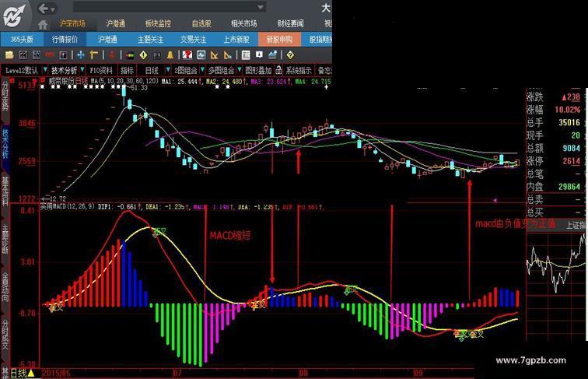Screen dimensions: 588x379
Task: Click the red and white chart icon
Action: coord(187,55)
